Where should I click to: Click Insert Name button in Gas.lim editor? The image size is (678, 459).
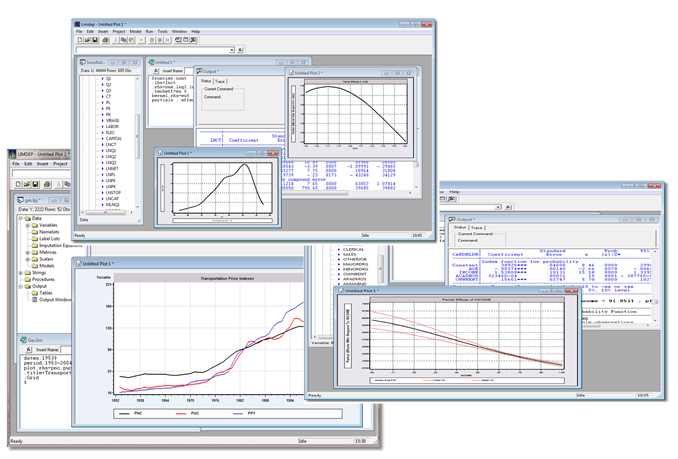(x=47, y=349)
